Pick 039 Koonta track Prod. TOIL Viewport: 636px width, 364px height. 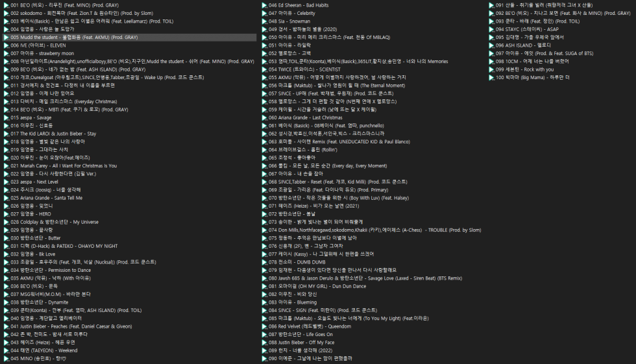(x=77, y=311)
